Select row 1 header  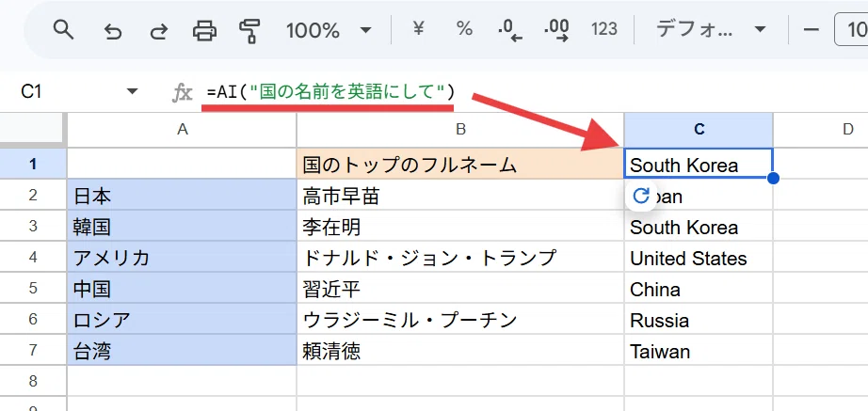[33, 164]
